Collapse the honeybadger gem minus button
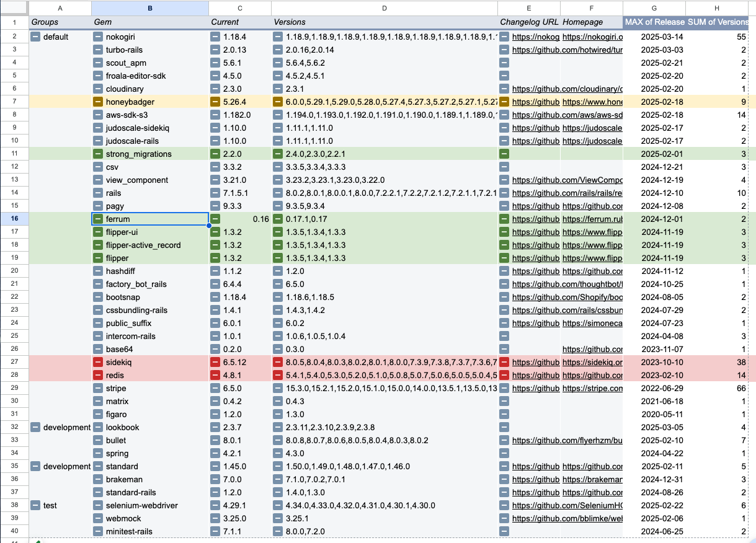Viewport: 756px width, 543px height. coord(98,102)
